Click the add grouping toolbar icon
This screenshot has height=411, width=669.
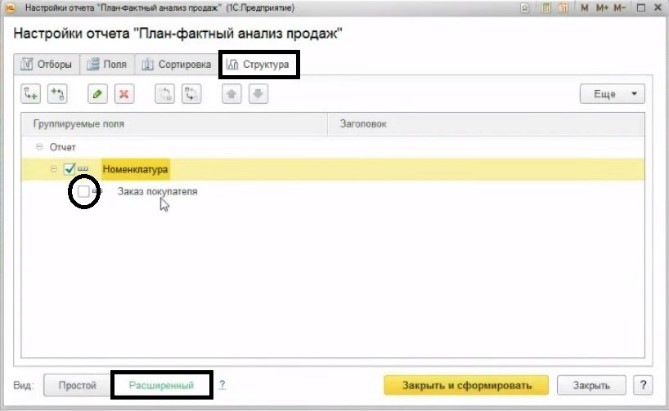coord(30,94)
